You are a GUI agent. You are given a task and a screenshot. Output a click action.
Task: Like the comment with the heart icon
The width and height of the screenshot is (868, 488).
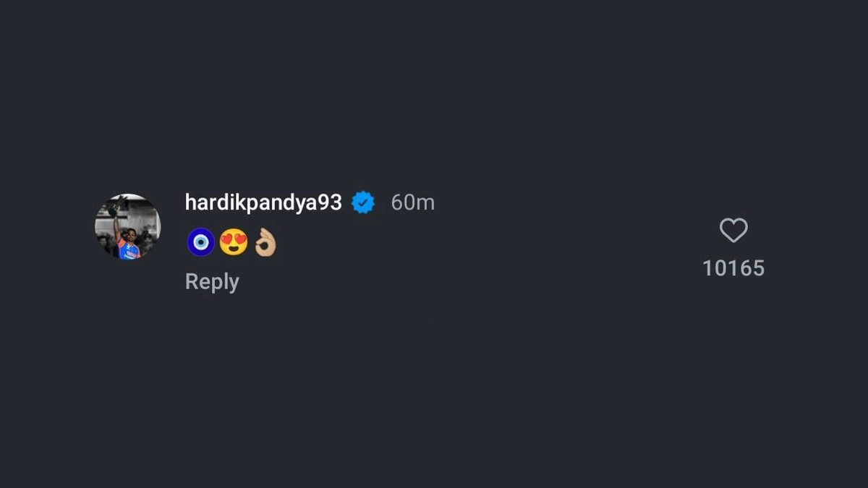pyautogui.click(x=733, y=231)
